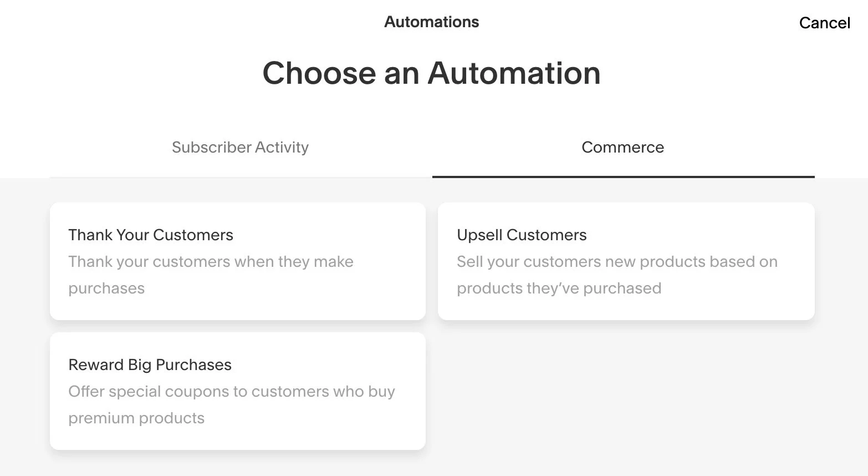Screen dimensions: 868x476
Task: Click the 'Choose an Automation' heading
Action: click(431, 73)
